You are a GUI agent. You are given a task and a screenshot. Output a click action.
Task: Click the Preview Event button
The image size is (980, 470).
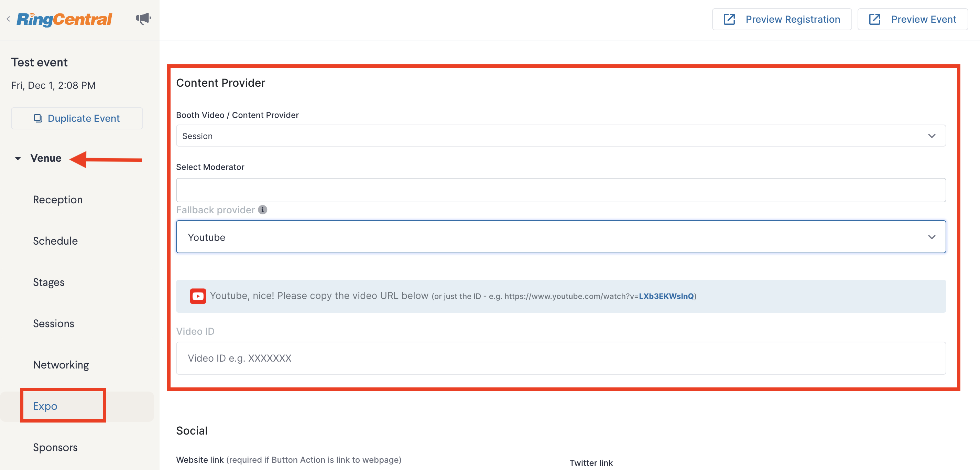913,19
